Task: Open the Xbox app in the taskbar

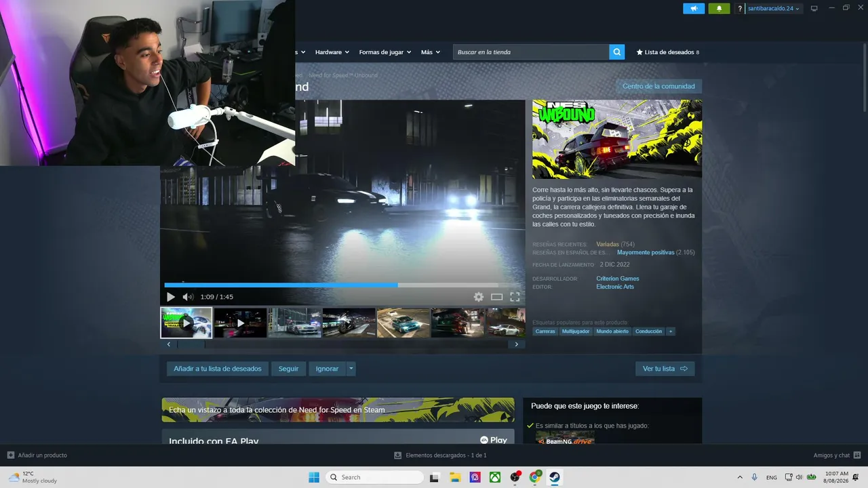Action: pos(495,477)
